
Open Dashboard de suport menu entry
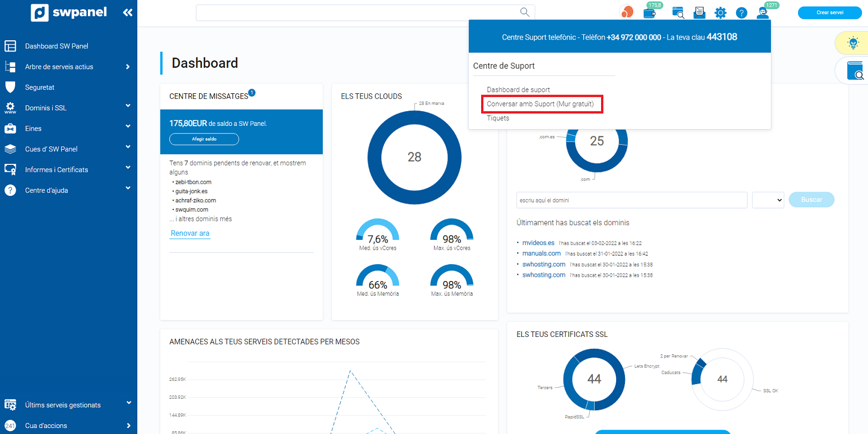click(518, 90)
